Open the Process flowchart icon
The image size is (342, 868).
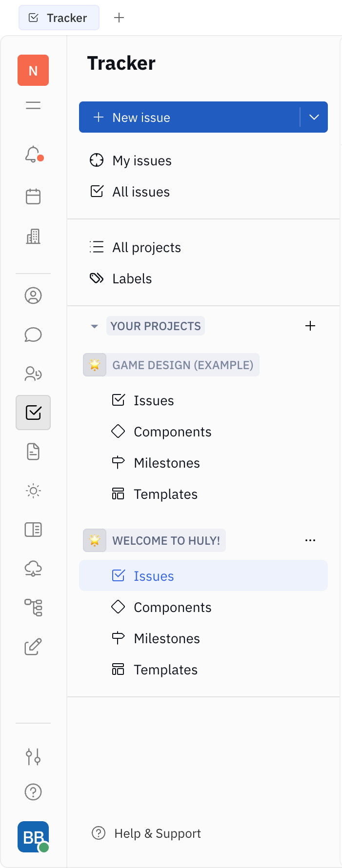[x=33, y=608]
